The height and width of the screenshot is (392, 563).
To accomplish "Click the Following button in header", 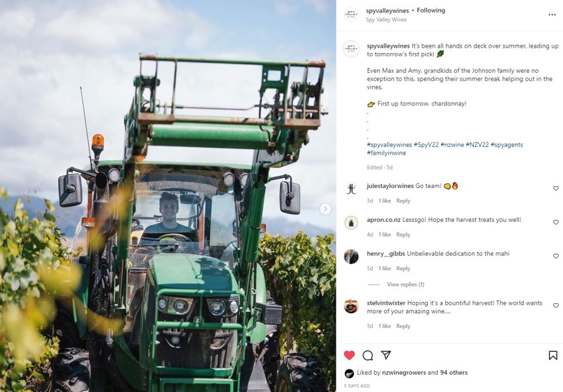I will pyautogui.click(x=431, y=11).
